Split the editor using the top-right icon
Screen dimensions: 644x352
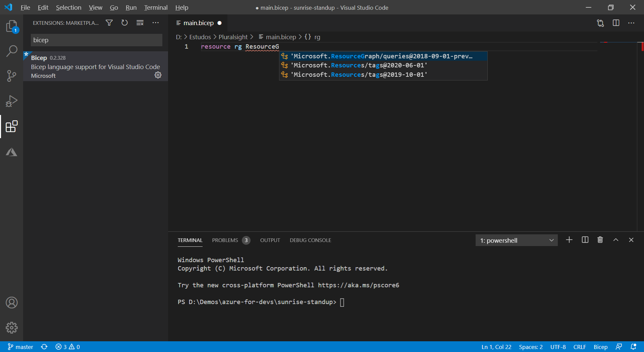[x=616, y=23]
